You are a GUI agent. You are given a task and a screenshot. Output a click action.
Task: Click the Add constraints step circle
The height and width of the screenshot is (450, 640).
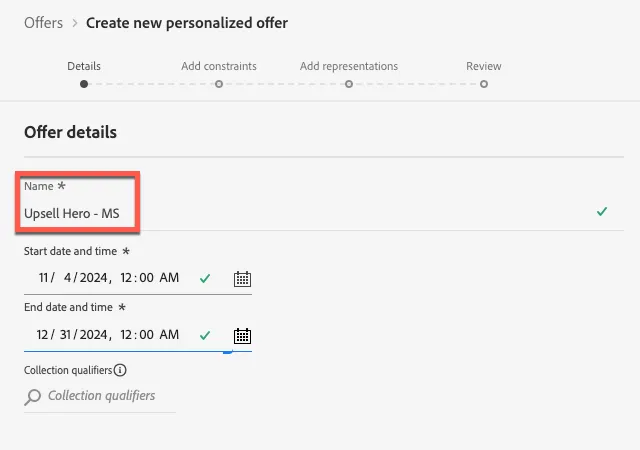tap(219, 84)
